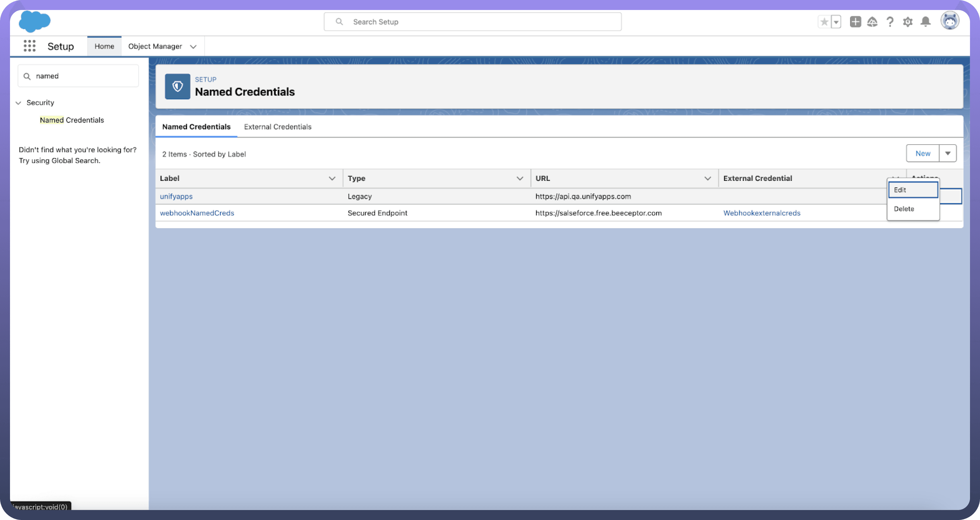This screenshot has height=520, width=980.
Task: Open the Label column sort chevron
Action: pos(332,178)
